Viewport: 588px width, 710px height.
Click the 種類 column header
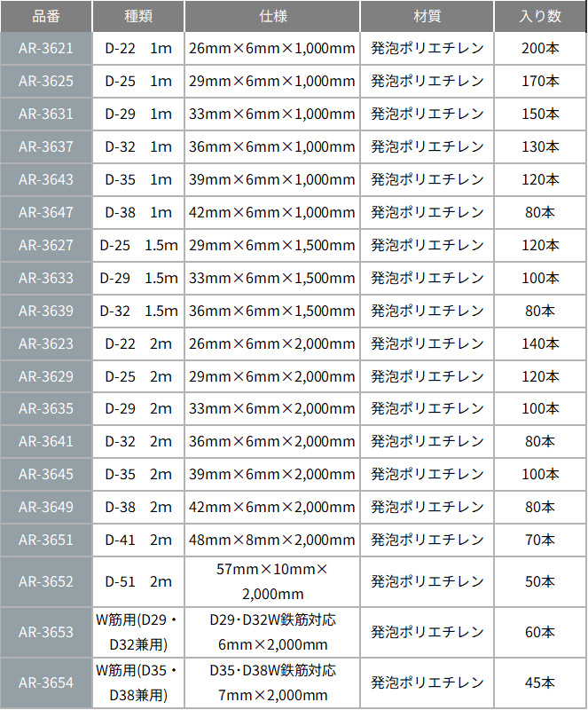[x=137, y=17]
